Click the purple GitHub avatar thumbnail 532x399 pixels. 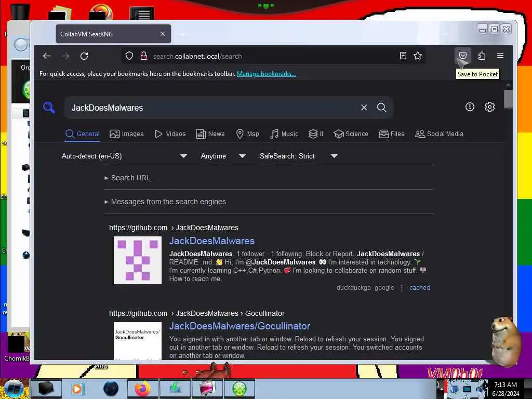point(138,260)
